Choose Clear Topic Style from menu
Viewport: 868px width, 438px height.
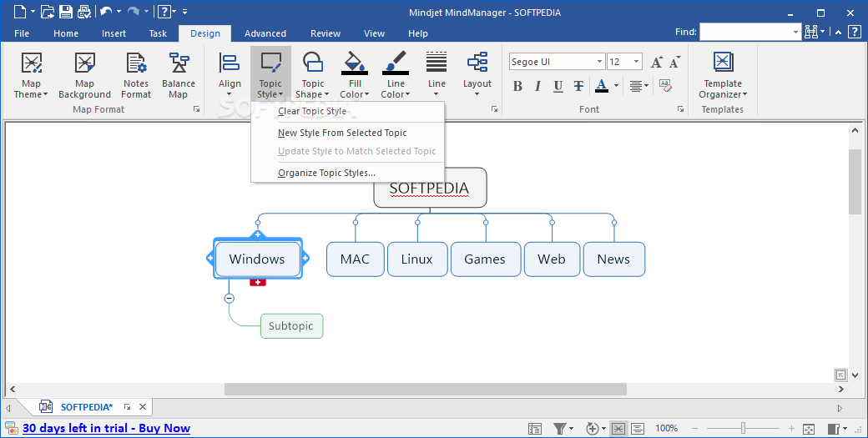348,111
